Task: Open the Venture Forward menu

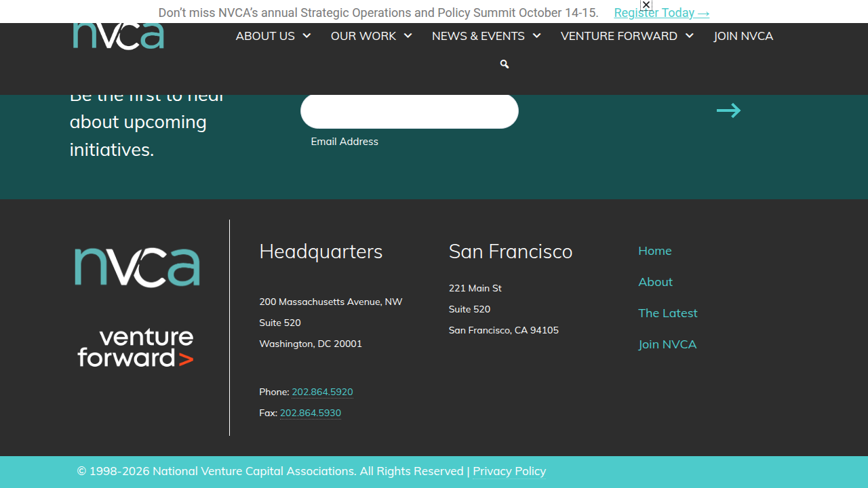Action: point(619,36)
